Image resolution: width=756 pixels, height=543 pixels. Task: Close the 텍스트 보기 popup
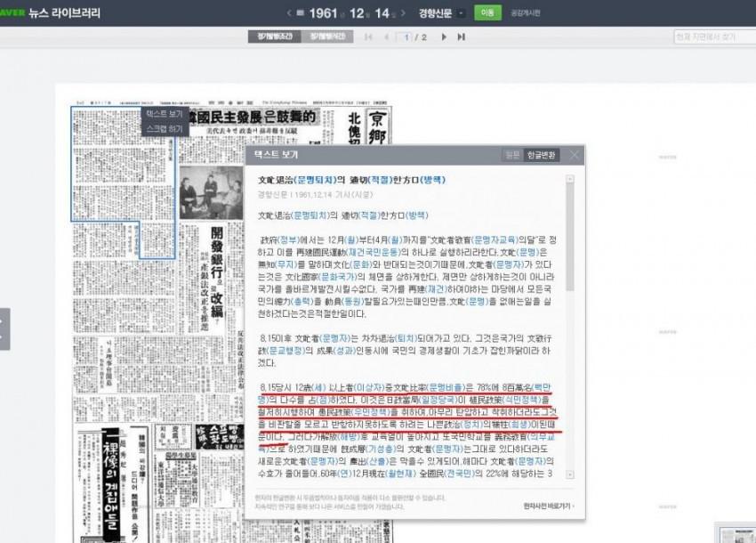coord(575,155)
